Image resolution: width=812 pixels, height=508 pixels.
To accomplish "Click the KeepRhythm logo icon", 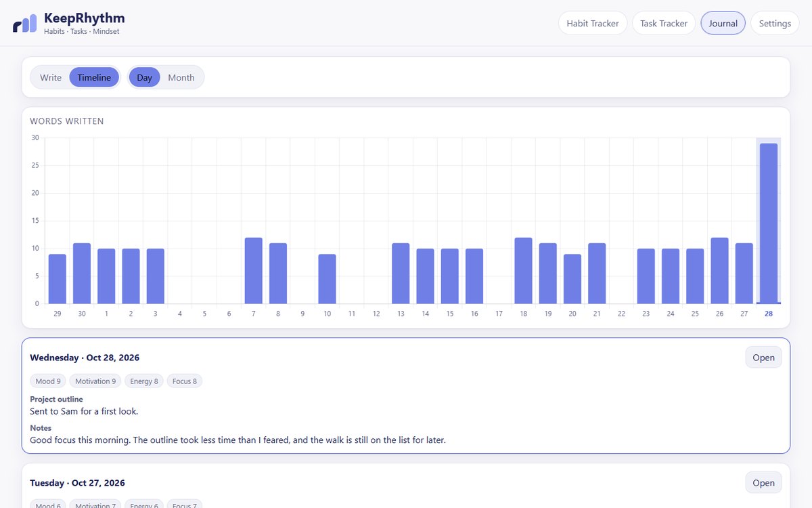I will (x=25, y=23).
